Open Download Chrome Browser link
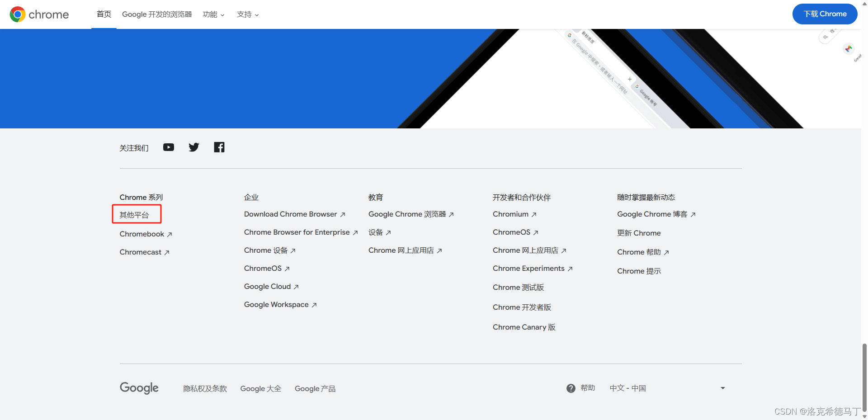Screen dimensions: 868x420 click(x=295, y=214)
